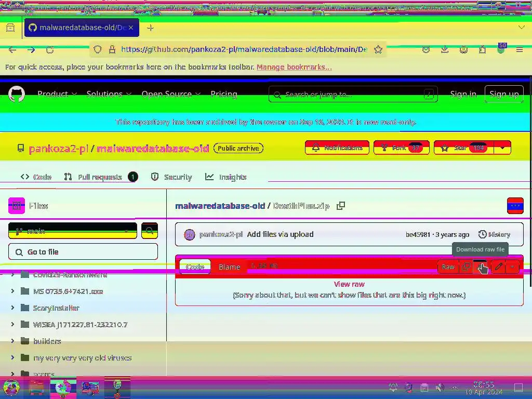Open dropdown beside the edit pencil
The width and height of the screenshot is (532, 399).
(x=512, y=267)
